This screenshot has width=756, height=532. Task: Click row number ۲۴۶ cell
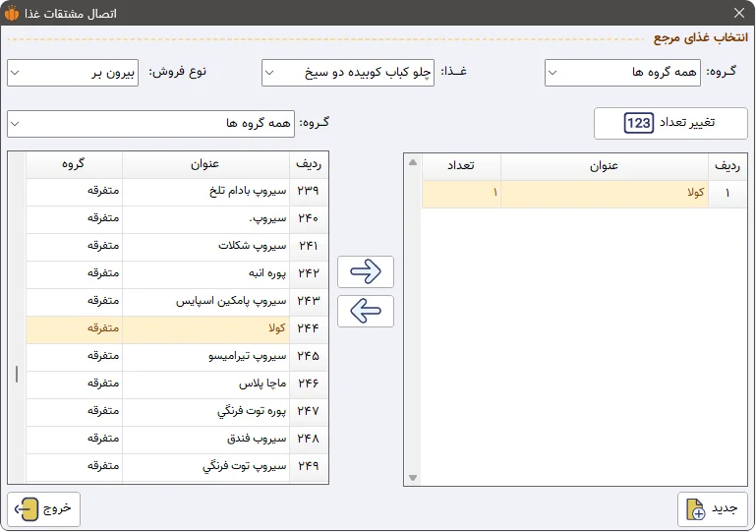(309, 384)
